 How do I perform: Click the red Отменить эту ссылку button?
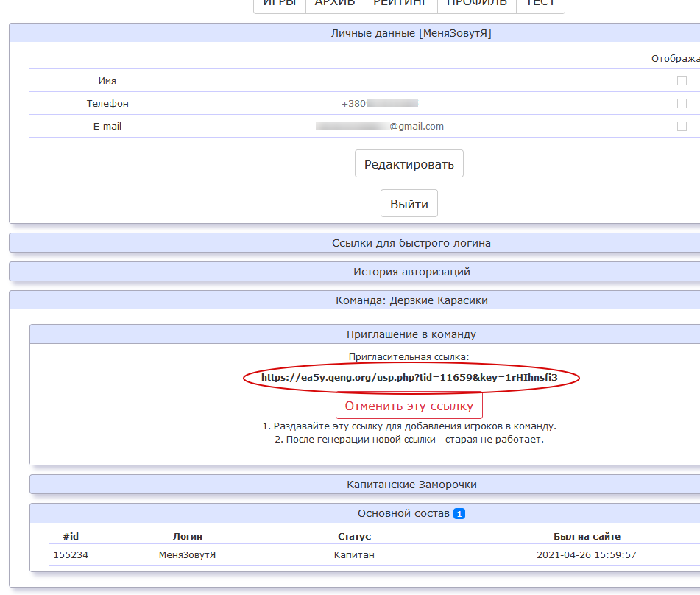point(409,406)
